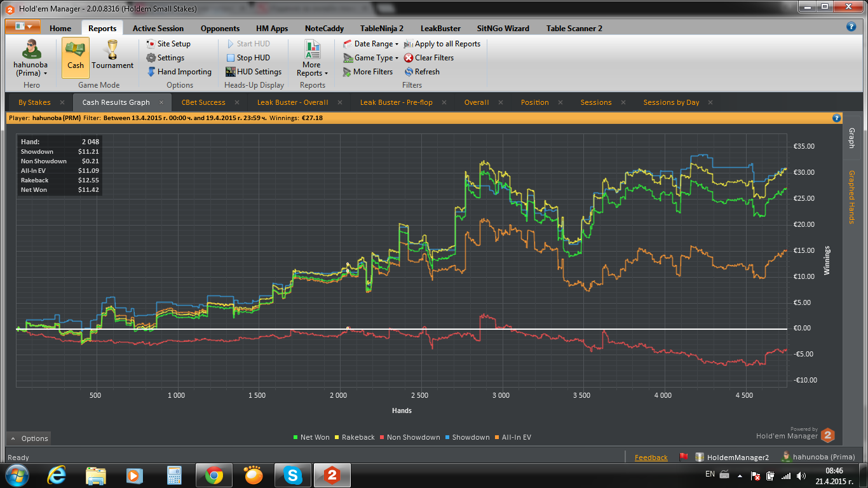Open Windows Media Player from taskbar
Image resolution: width=868 pixels, height=488 pixels.
pos(135,475)
